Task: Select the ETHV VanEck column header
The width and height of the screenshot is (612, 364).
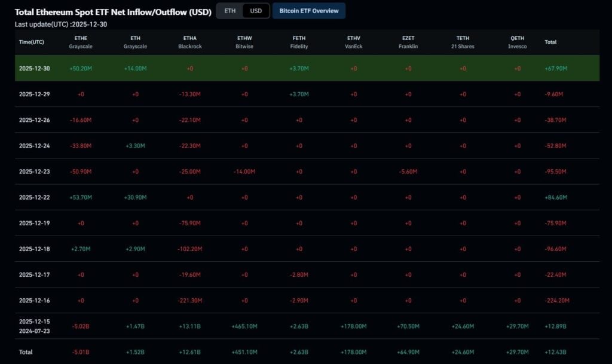Action: (353, 42)
